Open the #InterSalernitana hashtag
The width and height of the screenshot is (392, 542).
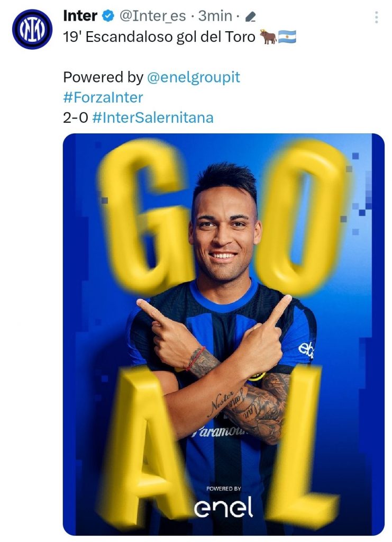coord(152,118)
